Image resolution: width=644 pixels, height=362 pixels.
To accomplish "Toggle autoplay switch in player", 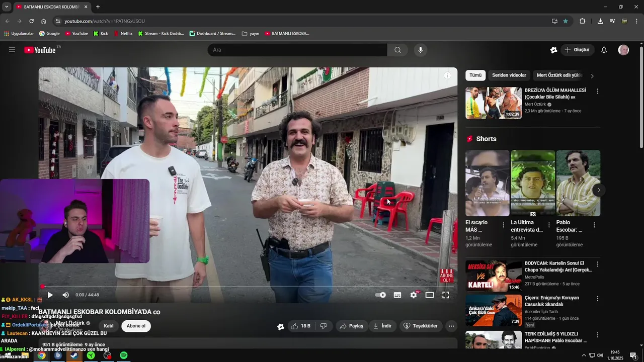I will (x=381, y=295).
